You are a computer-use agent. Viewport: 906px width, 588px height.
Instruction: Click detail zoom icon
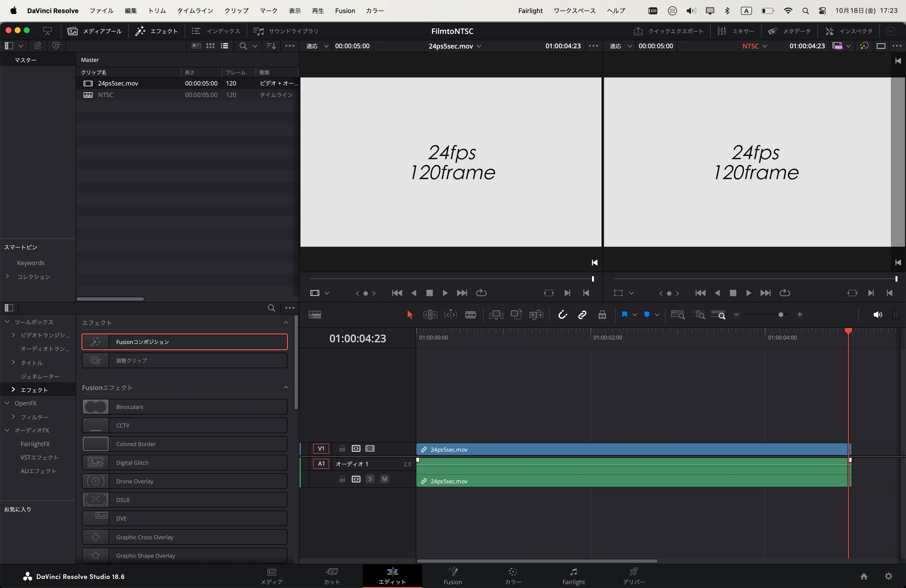click(x=698, y=315)
